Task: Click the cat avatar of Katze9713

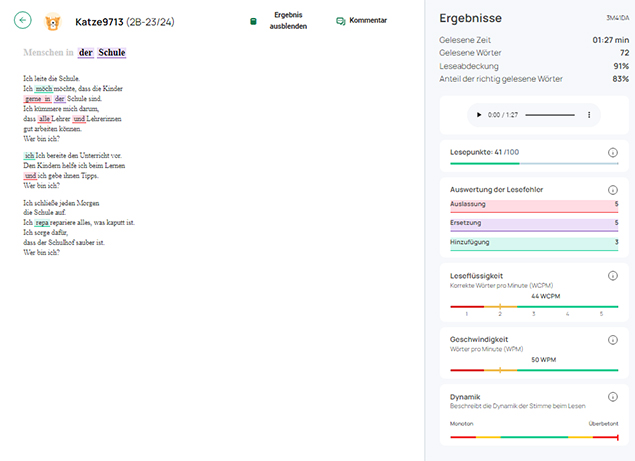Action: (54, 21)
